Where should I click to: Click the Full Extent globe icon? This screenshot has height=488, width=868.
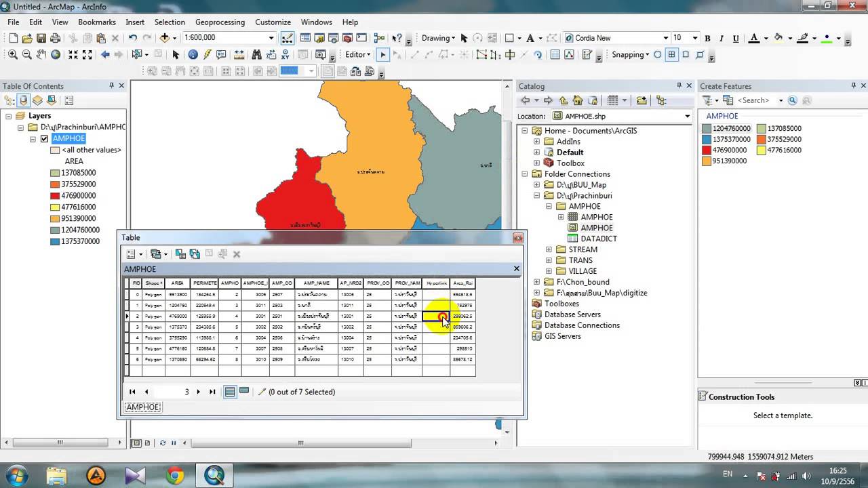tap(56, 54)
